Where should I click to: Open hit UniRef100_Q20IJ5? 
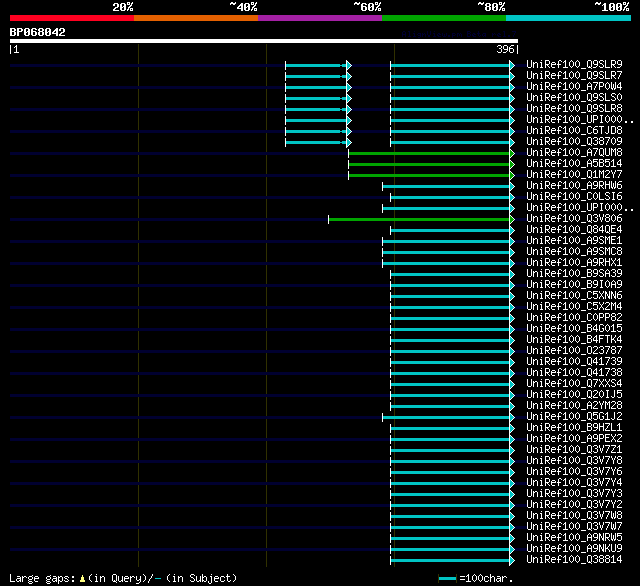click(x=574, y=395)
